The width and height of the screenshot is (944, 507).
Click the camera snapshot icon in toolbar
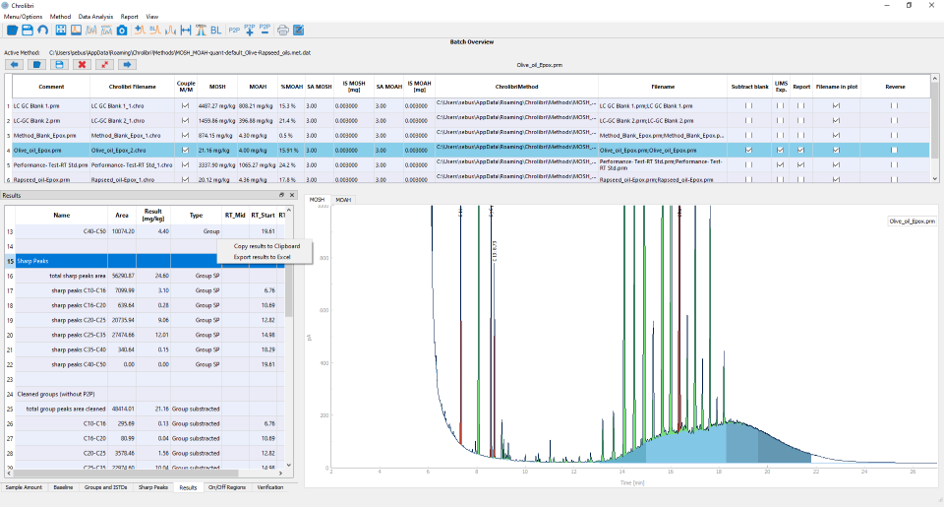pyautogui.click(x=122, y=30)
